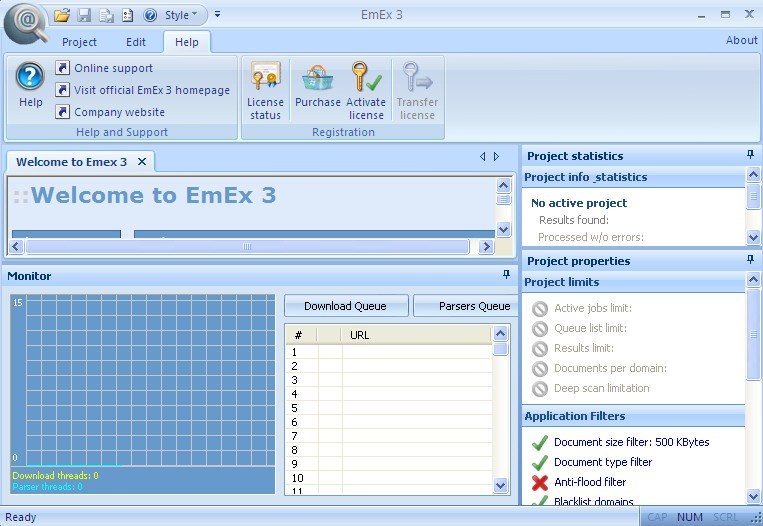Click the properties panel scroll down arrow
The width and height of the screenshot is (763, 526).
753,497
